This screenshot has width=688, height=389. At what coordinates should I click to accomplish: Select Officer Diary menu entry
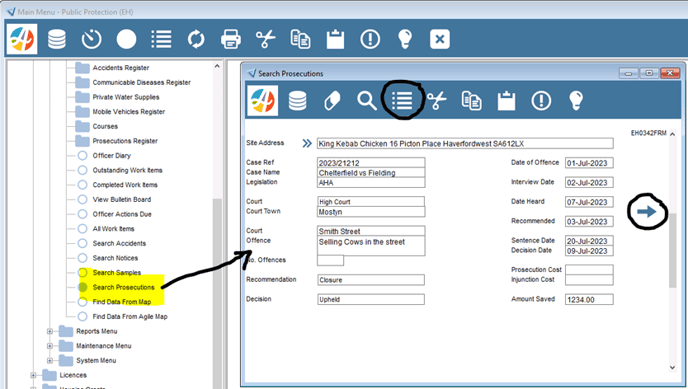tap(111, 156)
